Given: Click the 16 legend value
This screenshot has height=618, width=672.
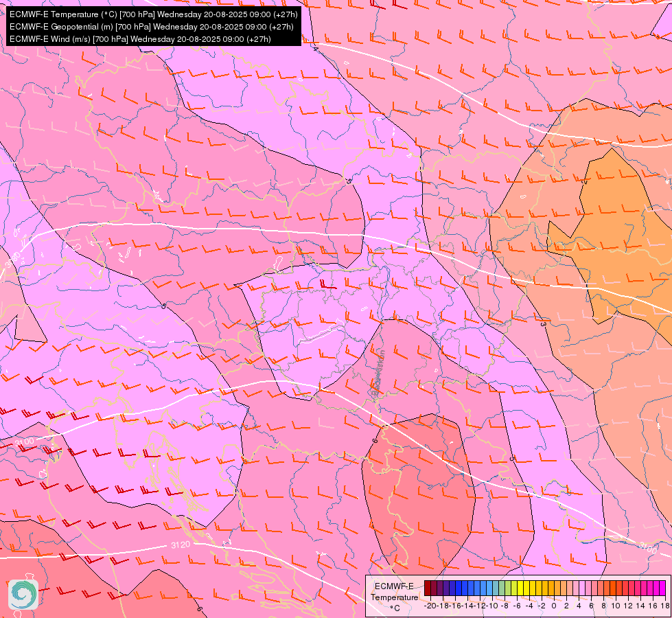Looking at the screenshot, I should [x=653, y=606].
